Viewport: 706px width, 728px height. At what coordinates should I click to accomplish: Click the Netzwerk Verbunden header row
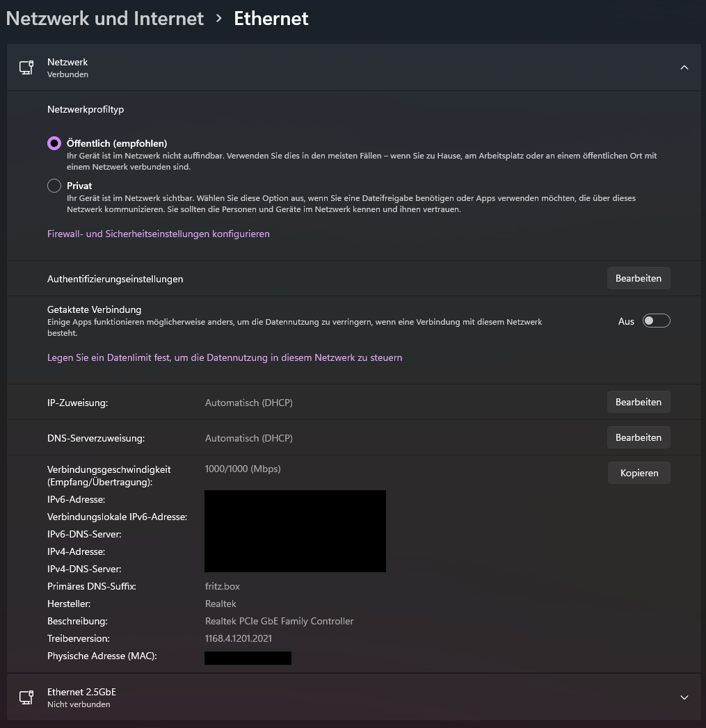[x=348, y=67]
